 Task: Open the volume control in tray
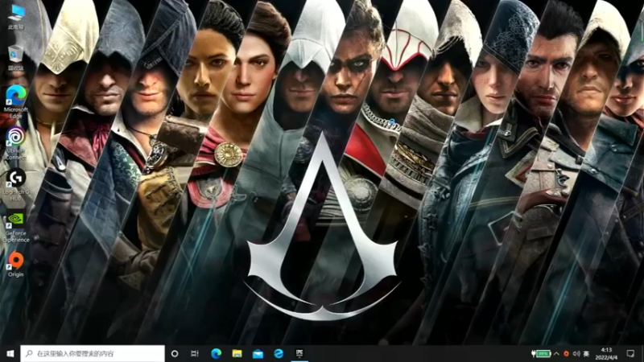point(576,353)
